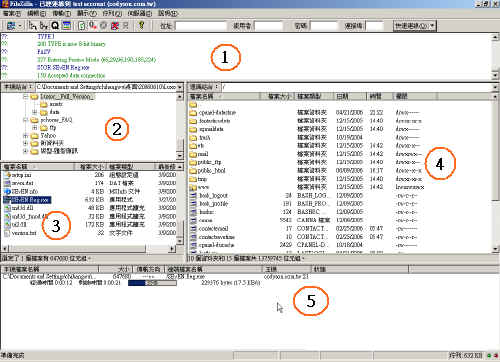500x362 pixels.
Task: Expand the Yahoo folder in local tree
Action: [25, 136]
